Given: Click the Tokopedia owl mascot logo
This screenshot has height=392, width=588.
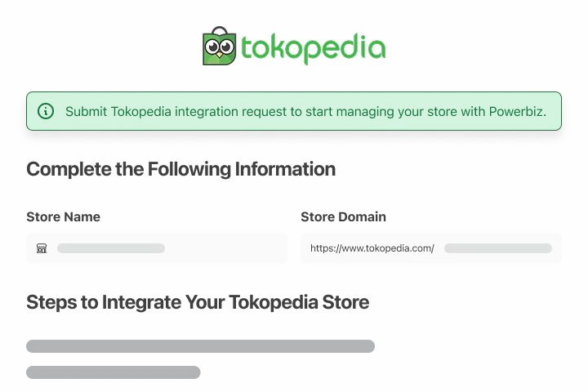Looking at the screenshot, I should [219, 47].
